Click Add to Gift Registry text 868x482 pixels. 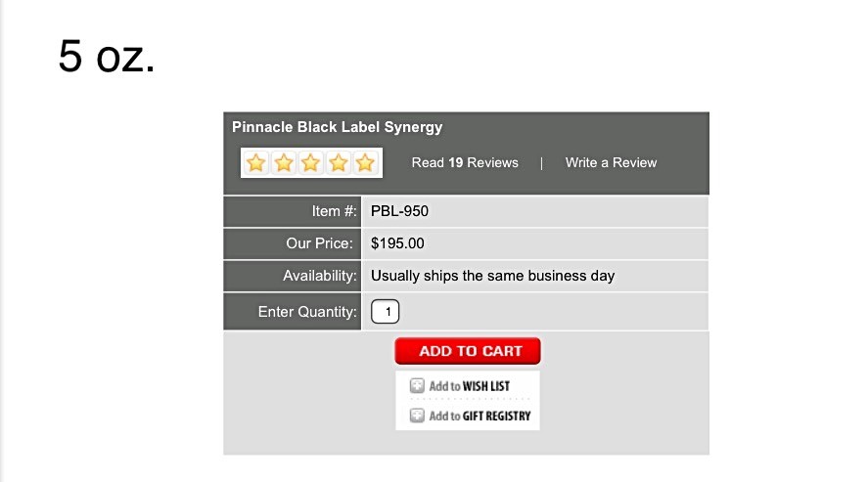coord(480,416)
